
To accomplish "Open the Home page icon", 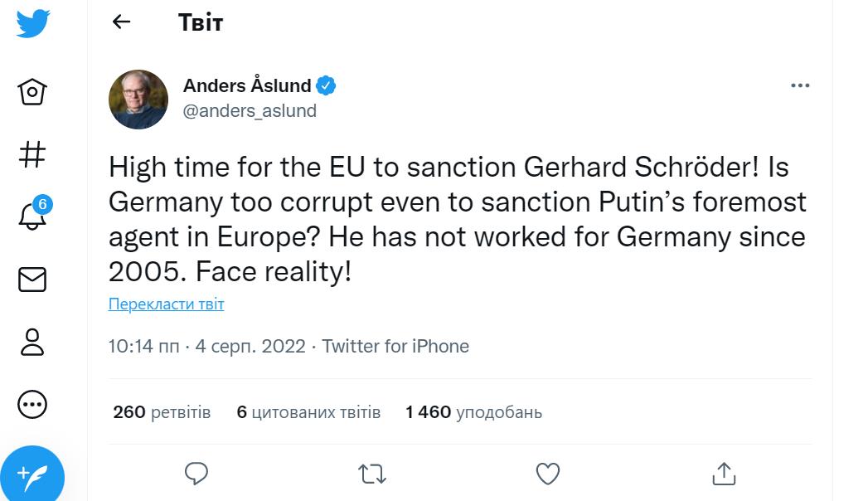I will pos(32,90).
